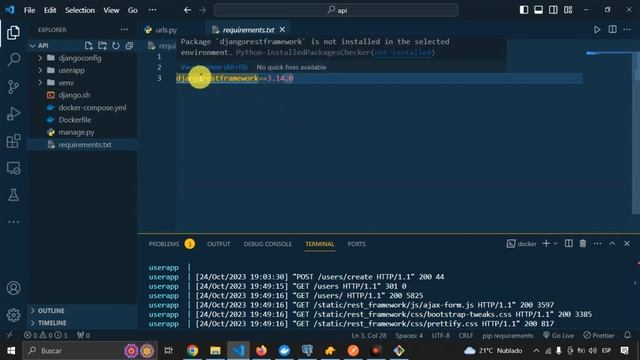The height and width of the screenshot is (360, 640).
Task: Open the Explorer view in activity bar
Action: tap(13, 32)
